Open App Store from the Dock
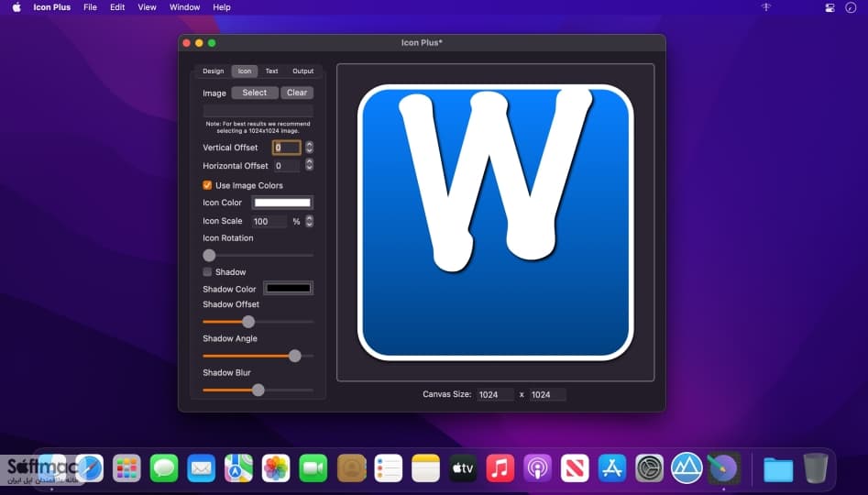Screen dimensions: 868x495 click(x=611, y=468)
